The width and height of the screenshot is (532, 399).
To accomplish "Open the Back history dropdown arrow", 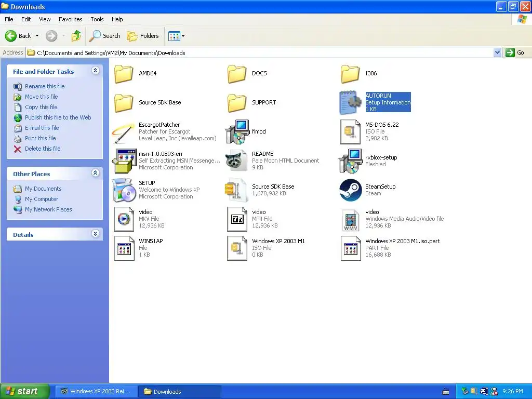I will click(37, 36).
